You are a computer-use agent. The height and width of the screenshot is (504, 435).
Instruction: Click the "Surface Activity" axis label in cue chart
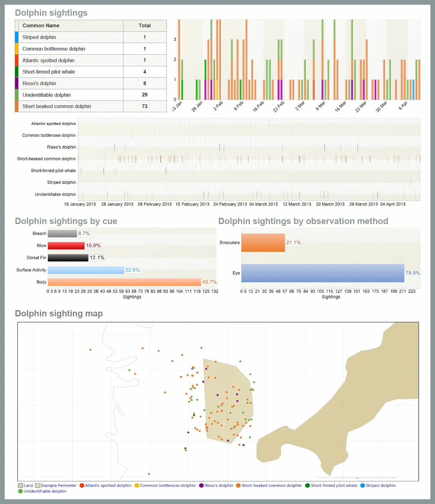click(31, 270)
